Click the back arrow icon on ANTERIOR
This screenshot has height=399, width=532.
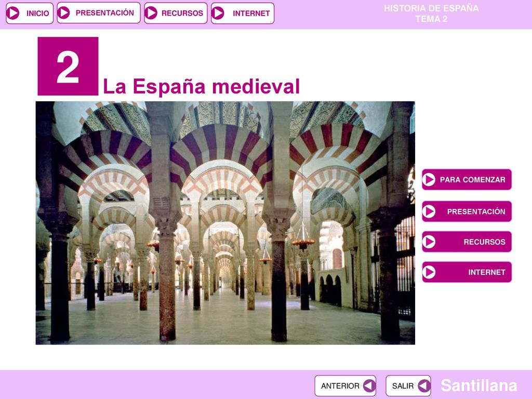[x=369, y=386]
